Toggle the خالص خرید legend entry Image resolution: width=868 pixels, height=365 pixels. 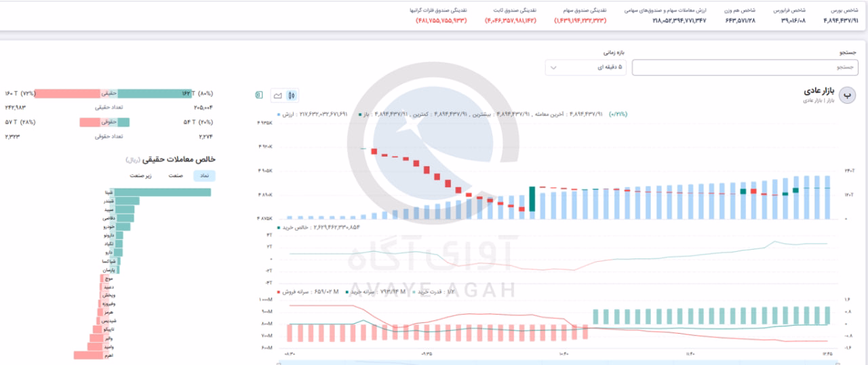(x=292, y=227)
